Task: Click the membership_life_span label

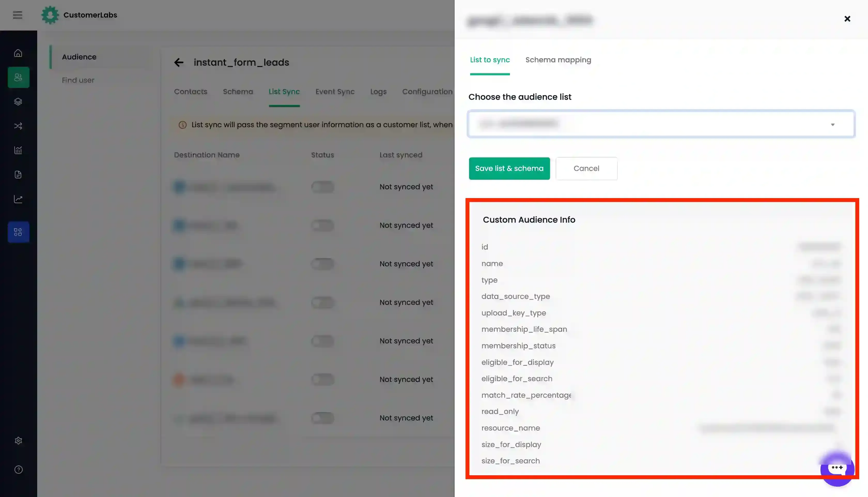Action: 524,329
